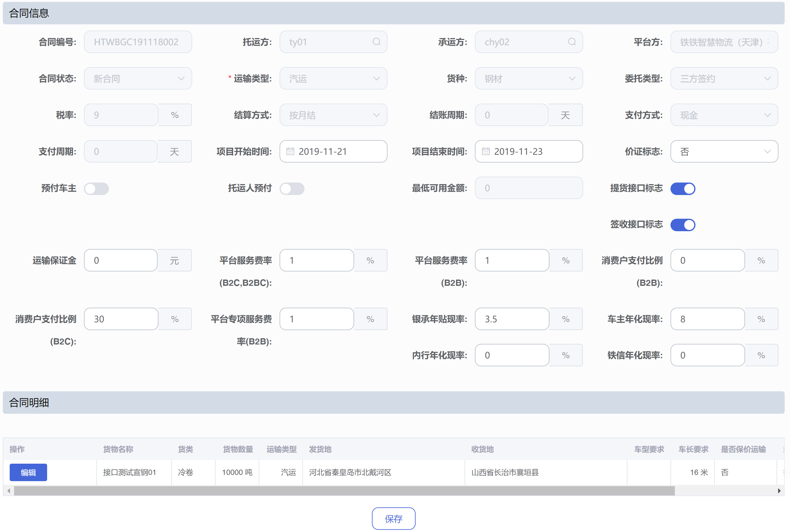Screen dimensions: 790x532
Task: Click the 元 unit addon of 运输保证金
Action: pos(174,260)
